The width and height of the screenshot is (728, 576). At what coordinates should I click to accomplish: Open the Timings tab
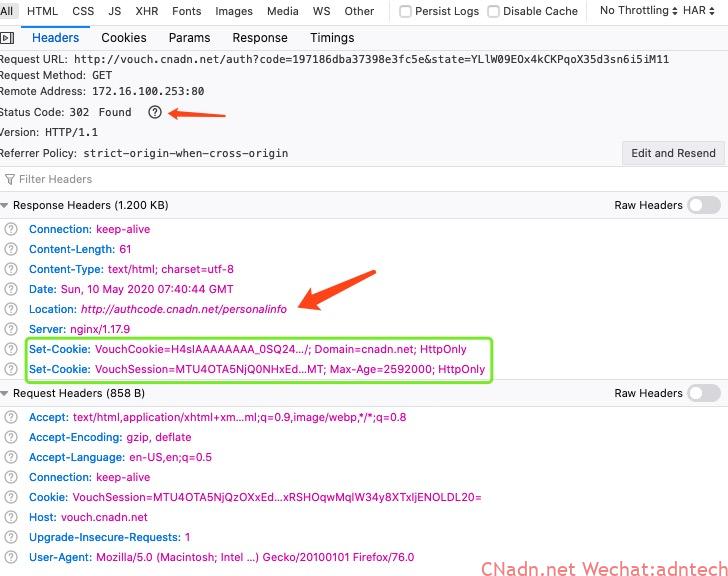[x=332, y=38]
